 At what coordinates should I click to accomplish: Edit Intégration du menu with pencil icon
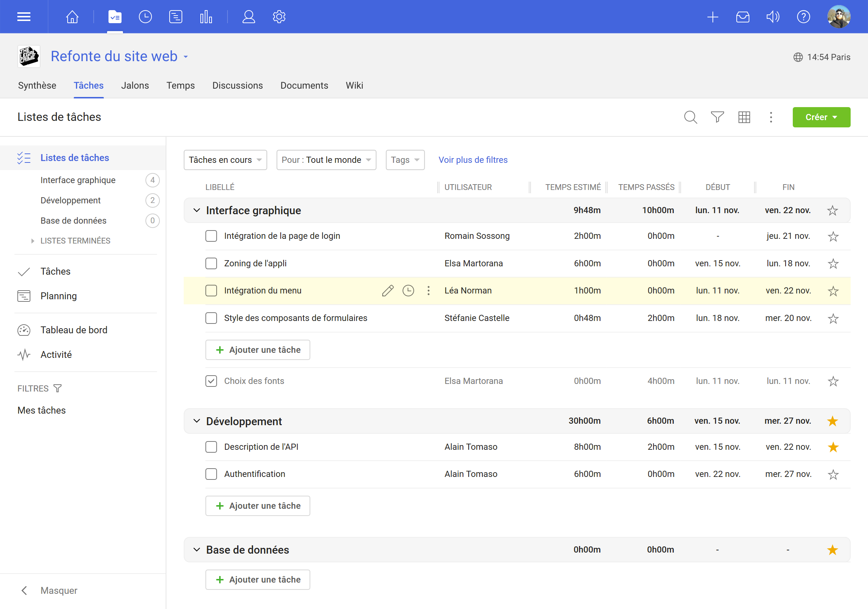tap(387, 291)
